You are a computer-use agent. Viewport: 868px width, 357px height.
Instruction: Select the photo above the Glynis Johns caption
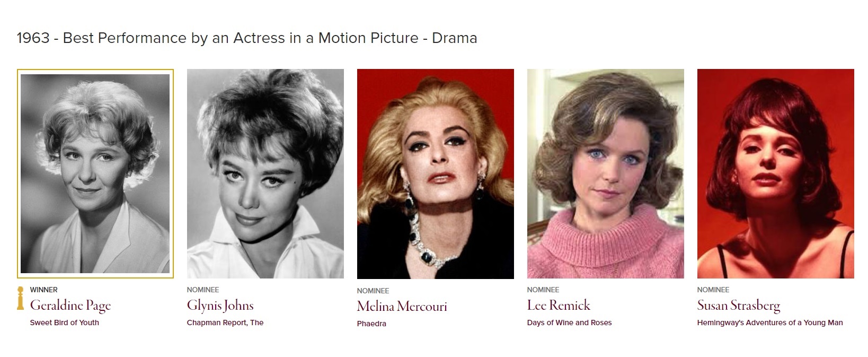(265, 173)
